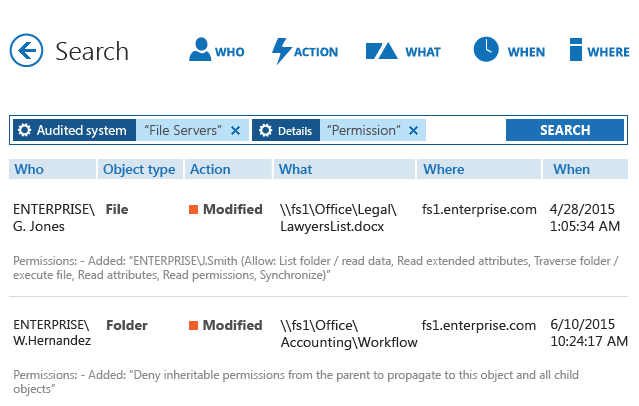The height and width of the screenshot is (406, 639).
Task: Sort by the What column header
Action: point(295,170)
